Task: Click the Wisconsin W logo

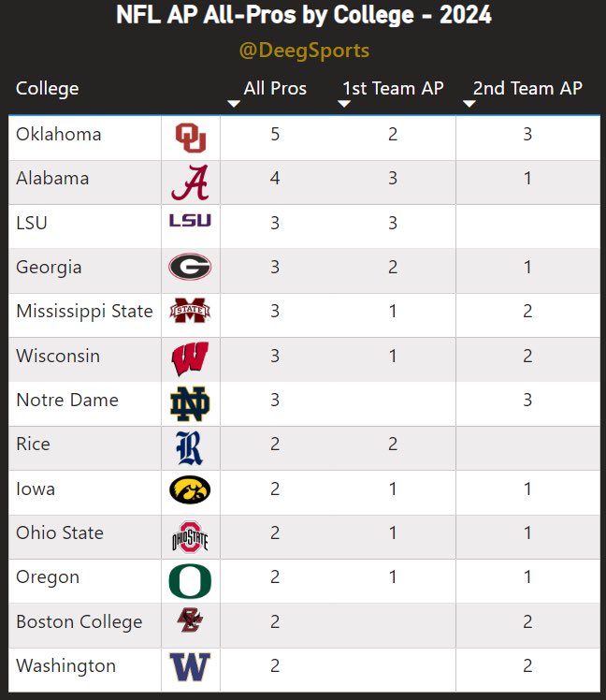Action: [x=190, y=359]
